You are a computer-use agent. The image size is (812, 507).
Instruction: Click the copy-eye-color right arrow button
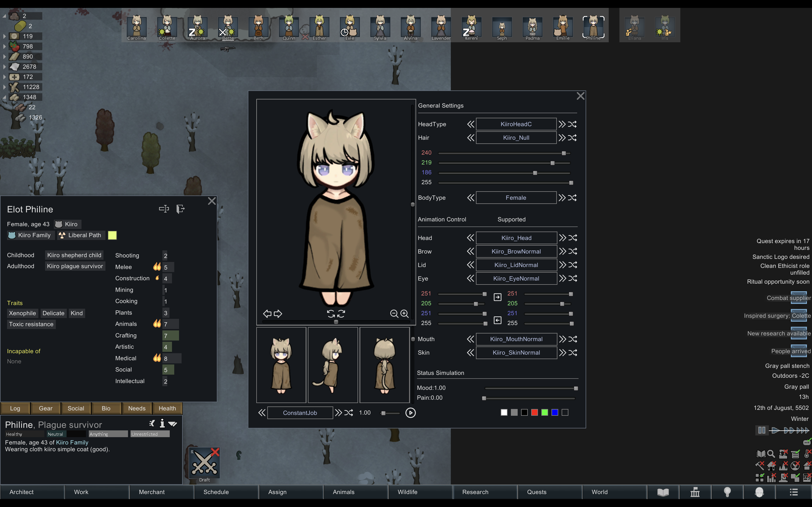point(498,297)
